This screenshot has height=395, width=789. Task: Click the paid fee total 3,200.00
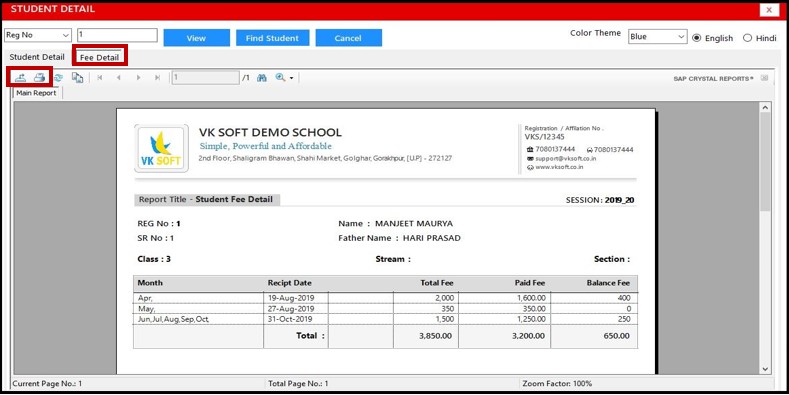click(528, 336)
